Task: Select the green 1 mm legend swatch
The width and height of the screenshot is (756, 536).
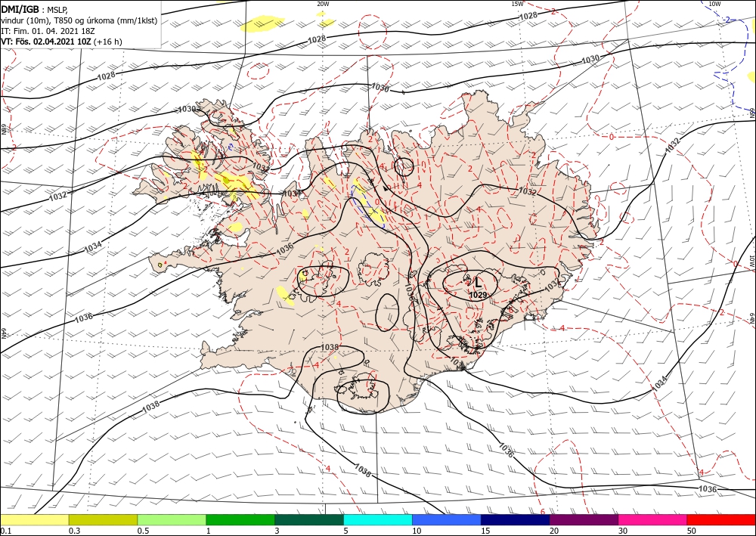Action: 240,519
